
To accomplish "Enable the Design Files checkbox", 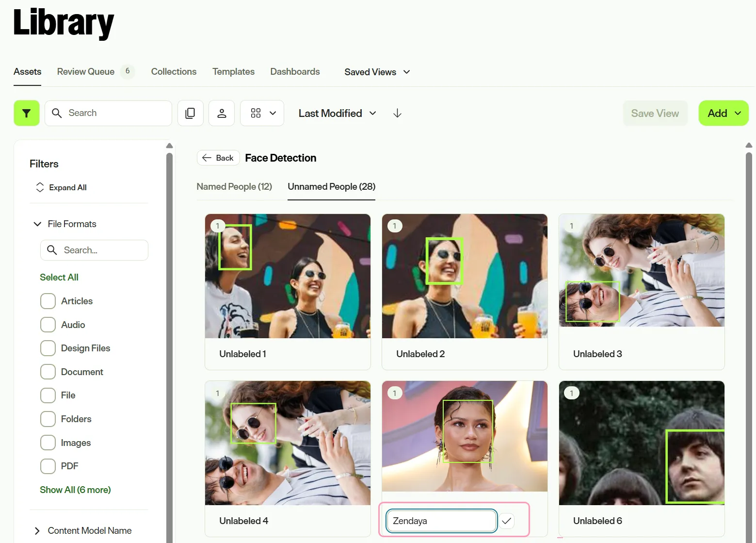I will point(48,348).
